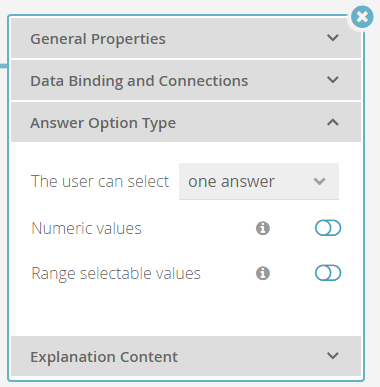This screenshot has width=380, height=387.
Task: Click the General Properties title text
Action: pyautogui.click(x=98, y=39)
